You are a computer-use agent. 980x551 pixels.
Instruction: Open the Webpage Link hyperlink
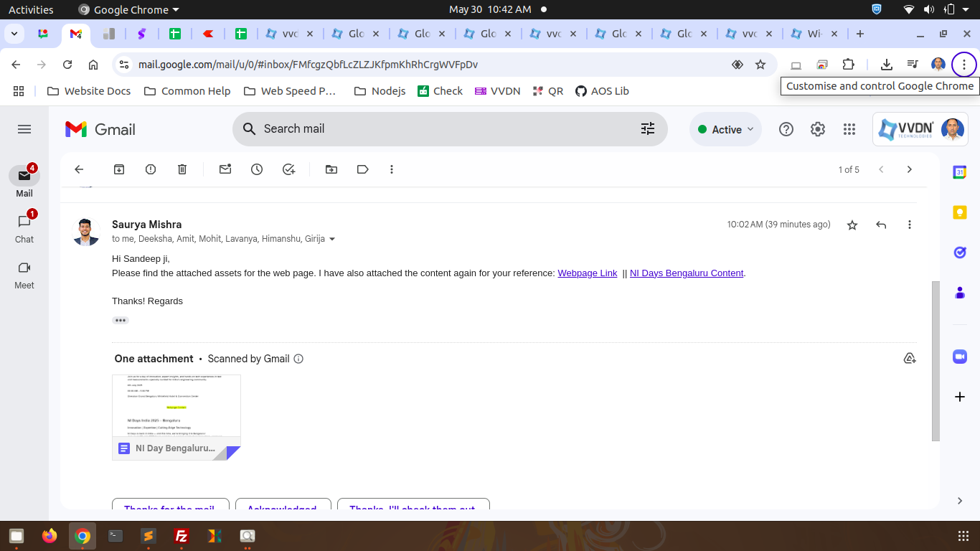[587, 273]
